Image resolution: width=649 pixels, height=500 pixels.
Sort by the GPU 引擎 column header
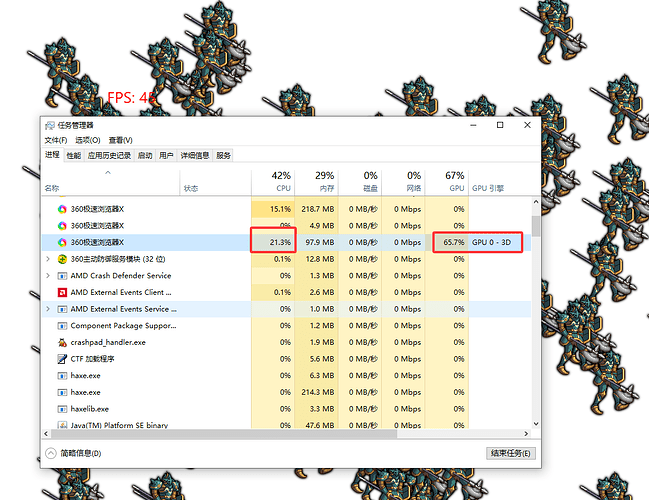coord(499,182)
